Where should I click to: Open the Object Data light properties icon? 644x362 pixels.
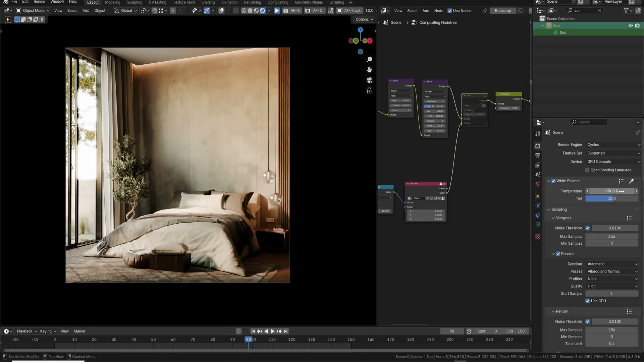pyautogui.click(x=538, y=225)
